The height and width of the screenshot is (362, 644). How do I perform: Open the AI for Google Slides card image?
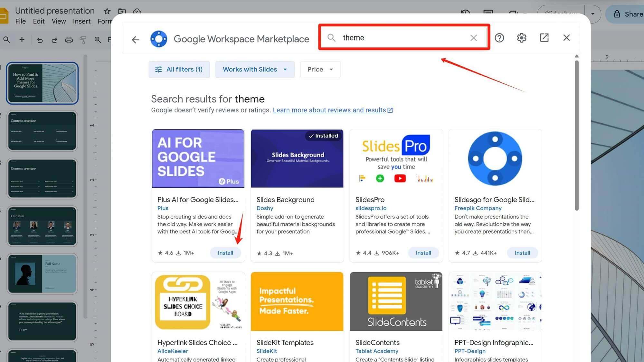coord(198,158)
